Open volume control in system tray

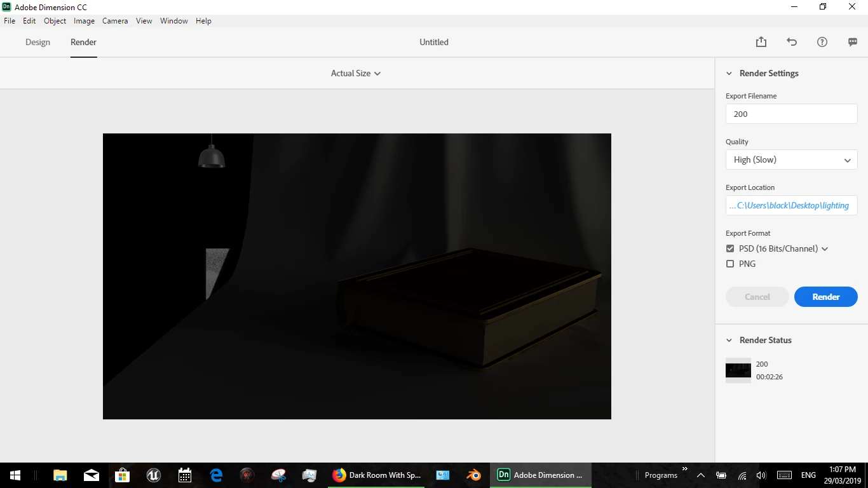pos(761,475)
